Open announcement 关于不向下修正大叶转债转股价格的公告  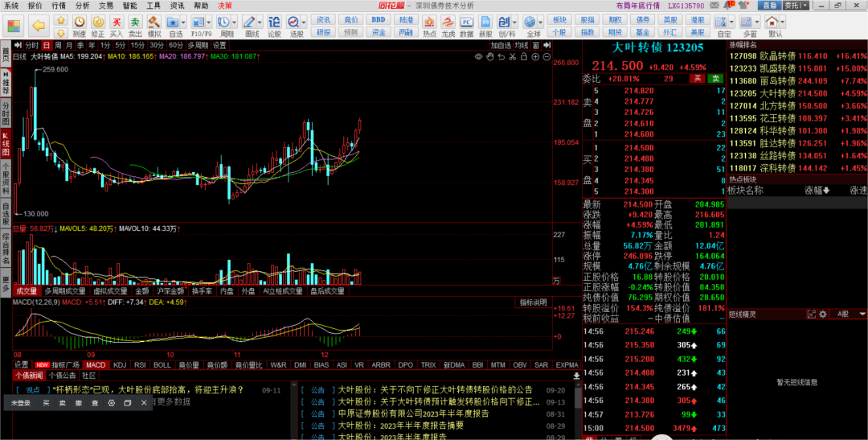[435, 389]
